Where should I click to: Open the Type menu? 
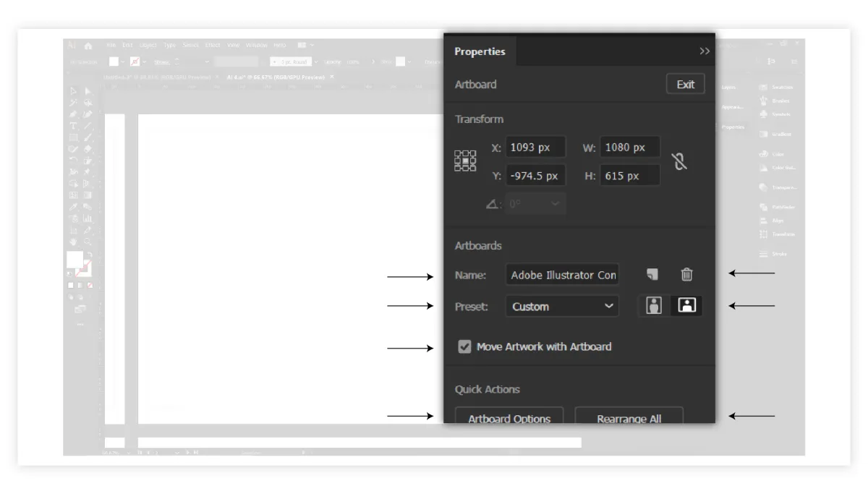click(169, 45)
